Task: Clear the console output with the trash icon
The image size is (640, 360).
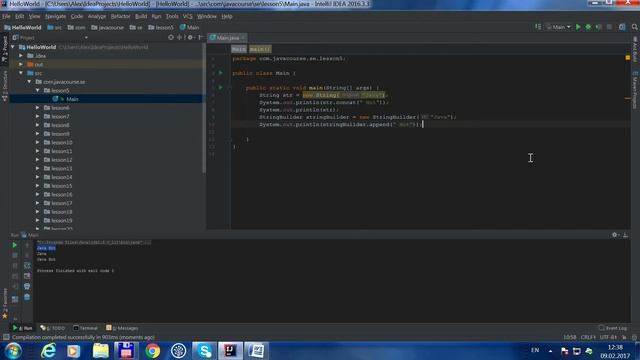Action: (x=27, y=297)
